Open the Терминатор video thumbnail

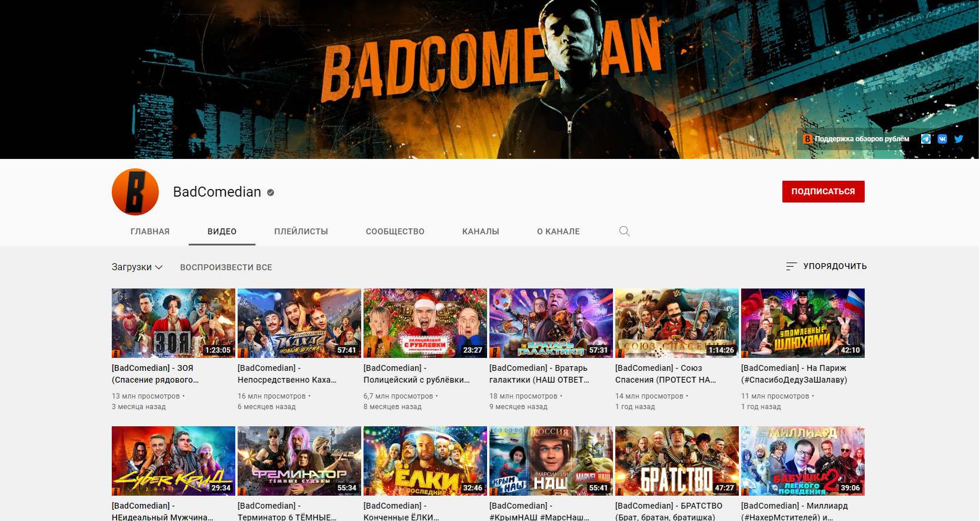click(299, 461)
